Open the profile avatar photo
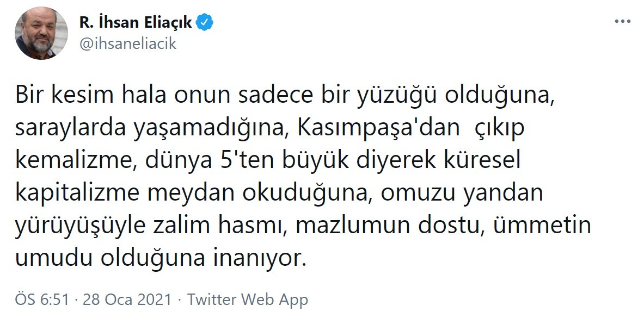Screen dimensions: 644x318 pos(41,34)
